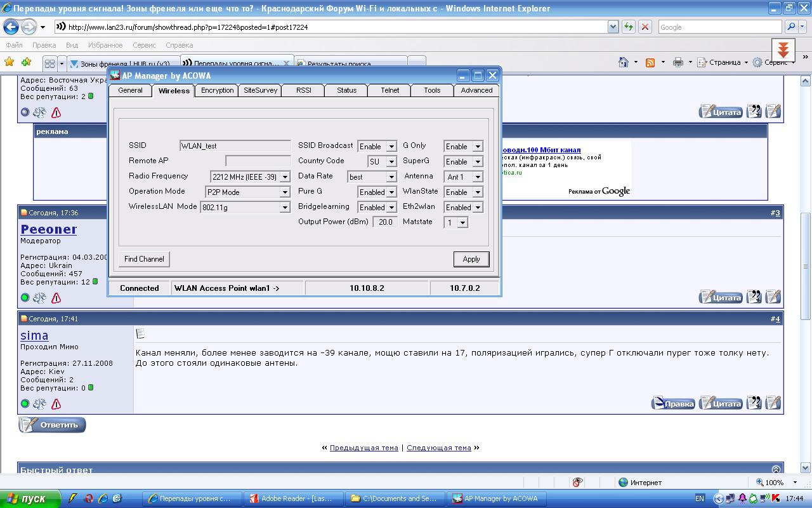
Task: Go forward in Internet Explorer
Action: [29, 27]
